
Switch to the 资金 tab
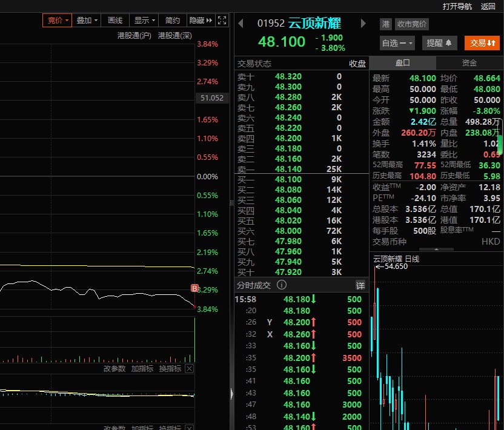coord(469,62)
